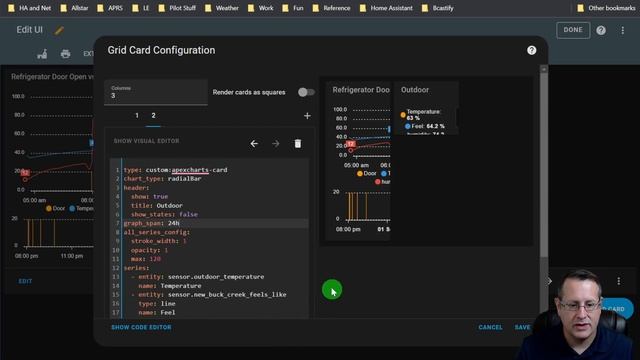Click the Columns input field
Screen dimensions: 640x360
click(x=156, y=92)
